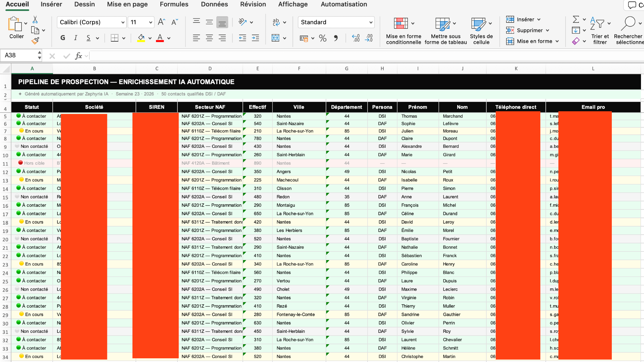Open accounting currency format icon

click(x=304, y=38)
